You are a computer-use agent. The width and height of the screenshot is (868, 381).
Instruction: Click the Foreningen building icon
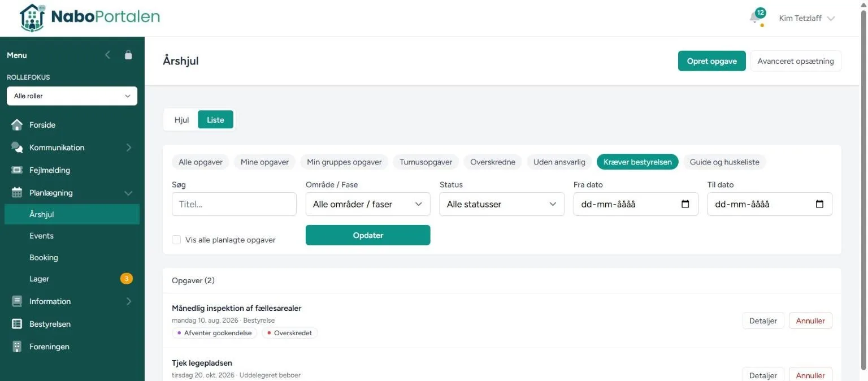(17, 347)
